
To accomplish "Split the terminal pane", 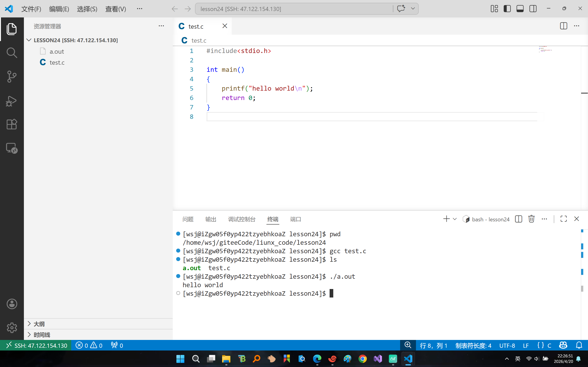I will click(518, 219).
